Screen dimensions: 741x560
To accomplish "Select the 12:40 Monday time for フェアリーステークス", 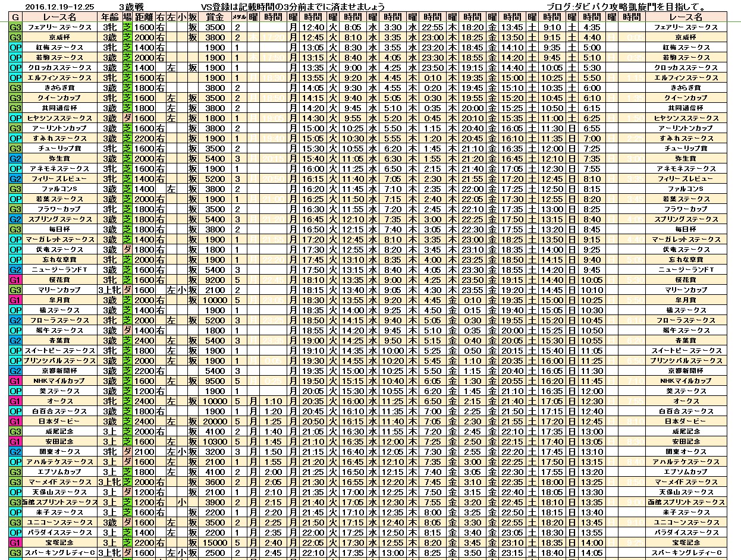I will (x=312, y=27).
